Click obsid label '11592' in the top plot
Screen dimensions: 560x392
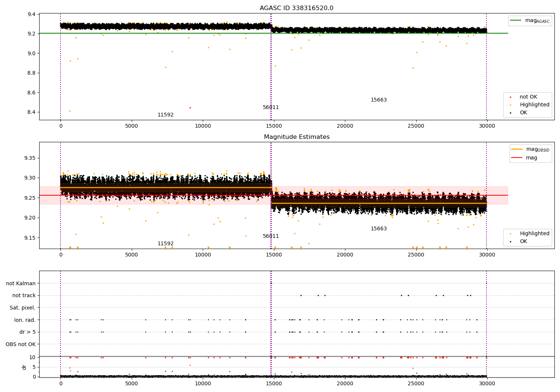click(x=165, y=115)
